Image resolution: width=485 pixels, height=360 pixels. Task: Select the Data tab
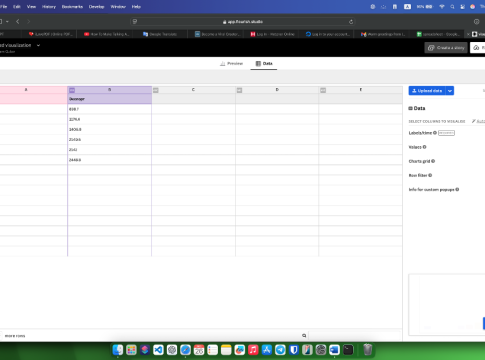[264, 63]
